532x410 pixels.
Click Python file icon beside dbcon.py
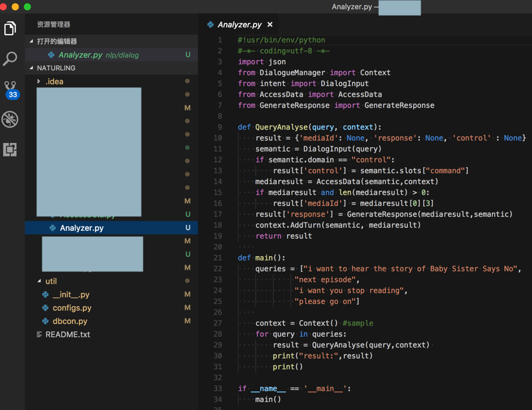click(x=45, y=321)
